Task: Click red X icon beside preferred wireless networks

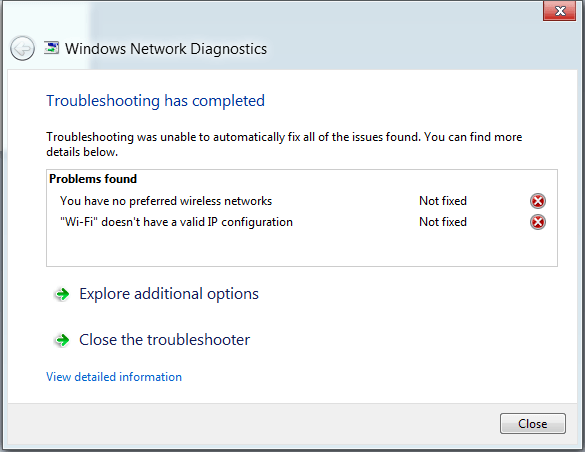Action: point(538,201)
